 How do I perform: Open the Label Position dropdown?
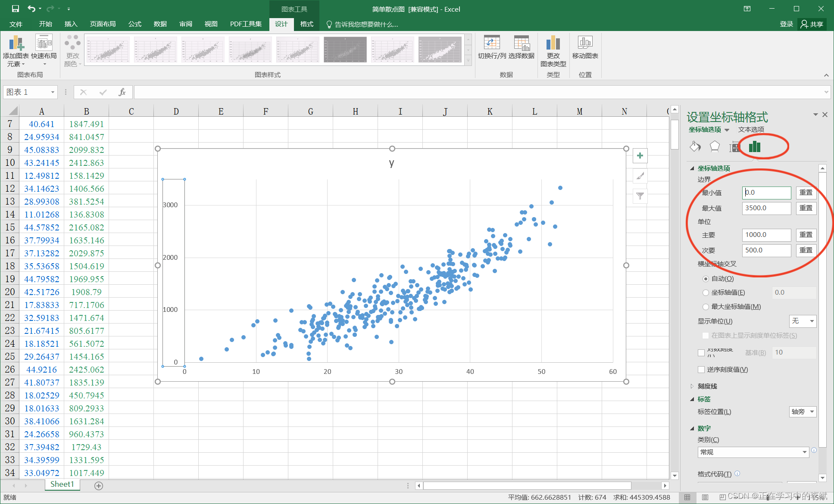point(803,412)
